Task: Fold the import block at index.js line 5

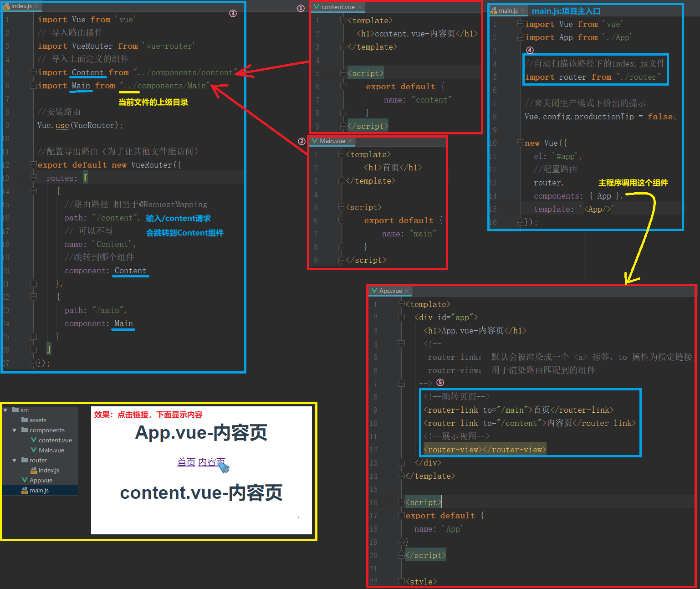Action: pyautogui.click(x=33, y=72)
